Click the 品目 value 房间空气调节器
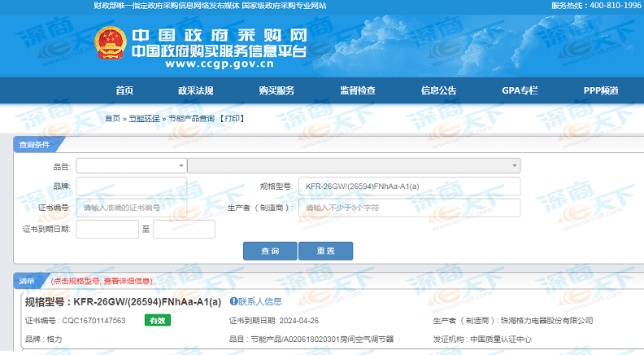The height and width of the screenshot is (355, 644). [367, 339]
